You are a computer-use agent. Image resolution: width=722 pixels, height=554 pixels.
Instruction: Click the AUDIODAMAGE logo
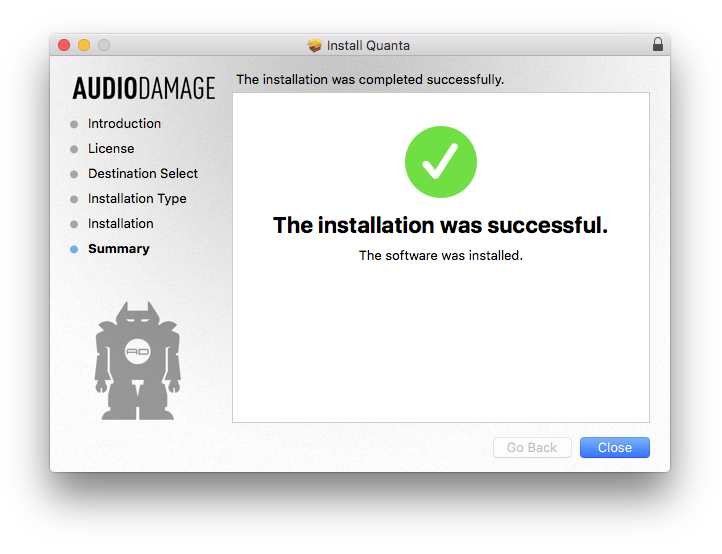click(x=144, y=88)
